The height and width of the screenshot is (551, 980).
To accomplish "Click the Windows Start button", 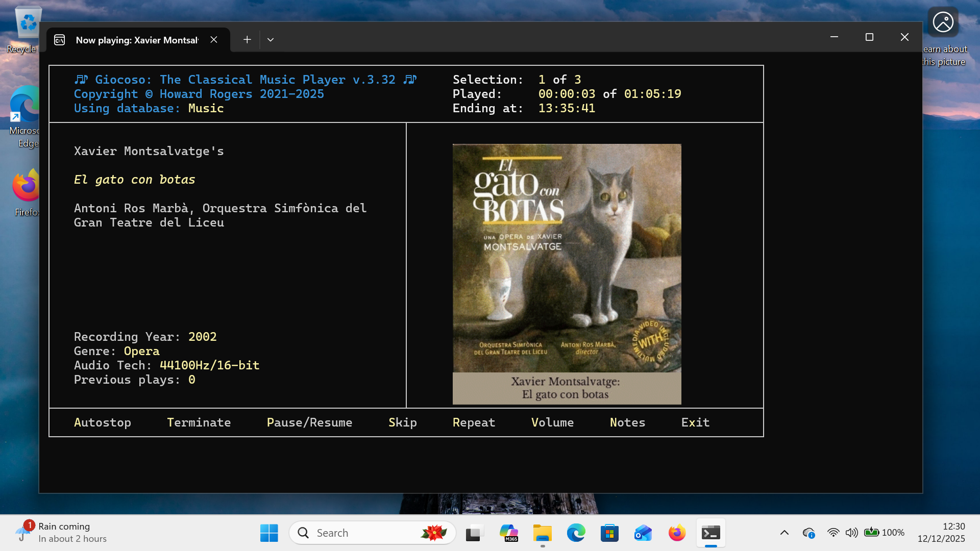I will [x=269, y=532].
